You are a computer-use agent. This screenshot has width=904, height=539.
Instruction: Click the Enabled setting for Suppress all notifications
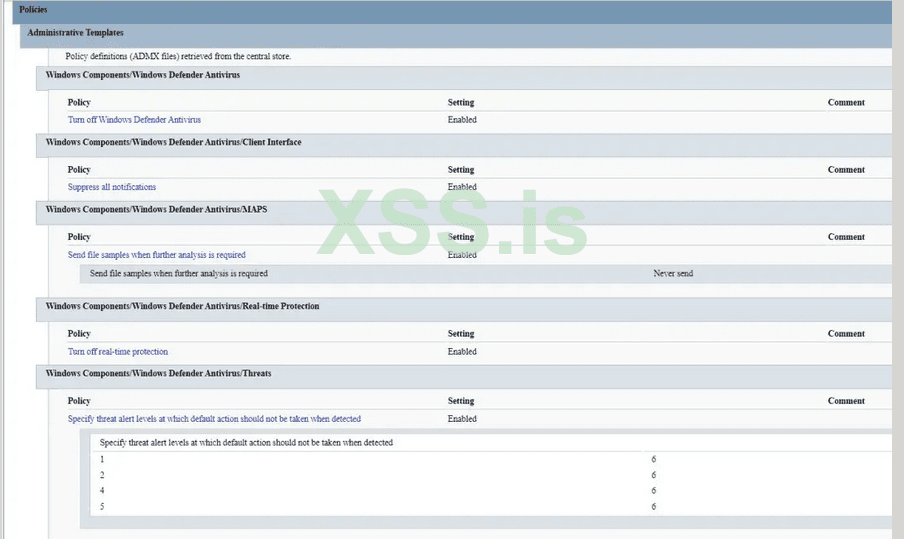coord(462,187)
